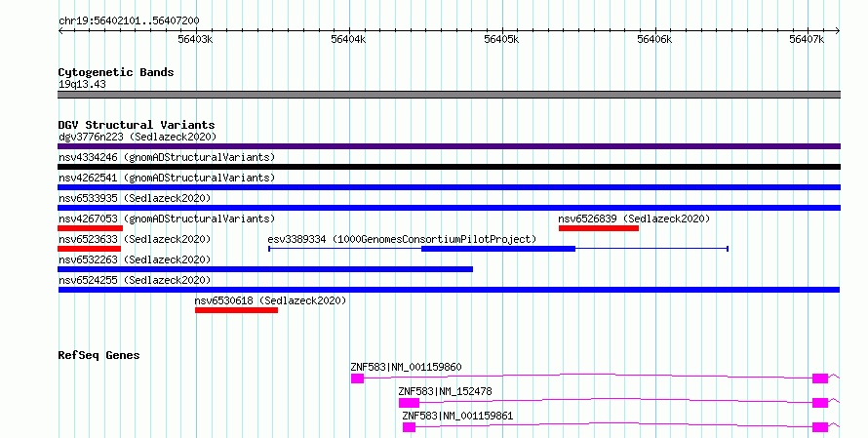Select the nsv6532263 (Sedlazeck2020) label
This screenshot has height=438, width=868.
135,259
